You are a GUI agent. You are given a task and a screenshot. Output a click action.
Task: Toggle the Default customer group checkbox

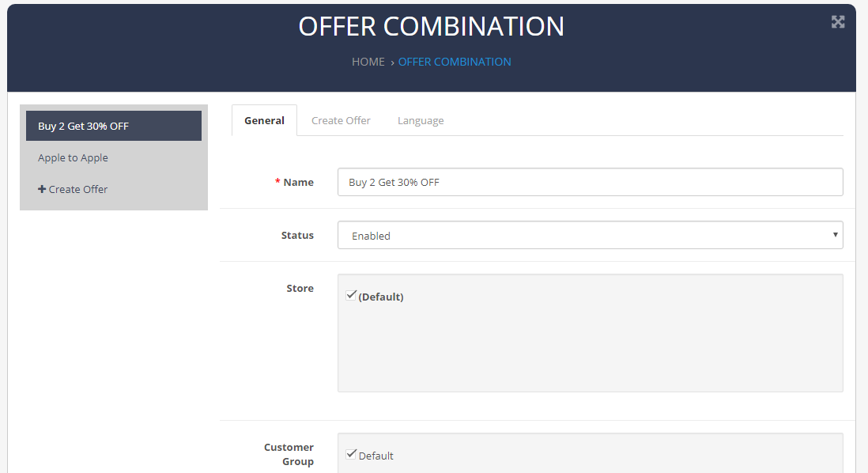pyautogui.click(x=351, y=454)
